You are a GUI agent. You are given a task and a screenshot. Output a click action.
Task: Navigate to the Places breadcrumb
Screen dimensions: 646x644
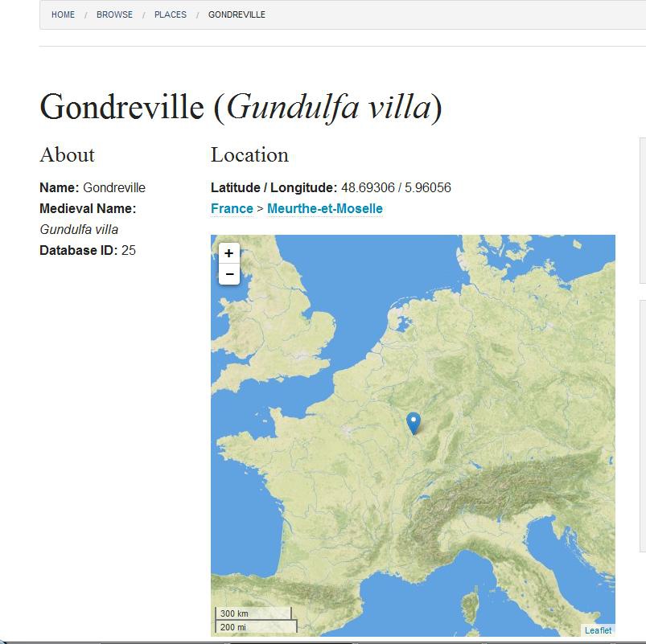click(x=171, y=14)
